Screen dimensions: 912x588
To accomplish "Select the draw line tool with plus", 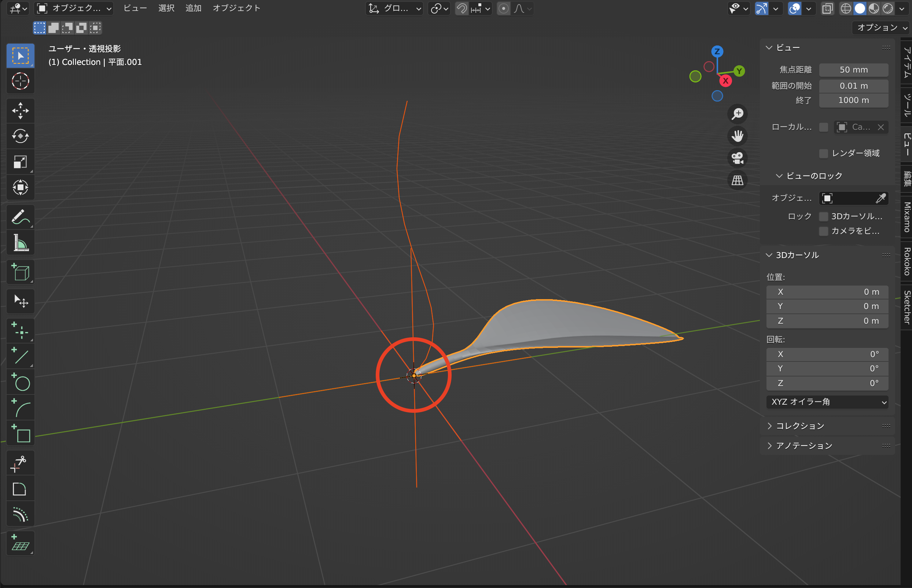I will [x=20, y=357].
